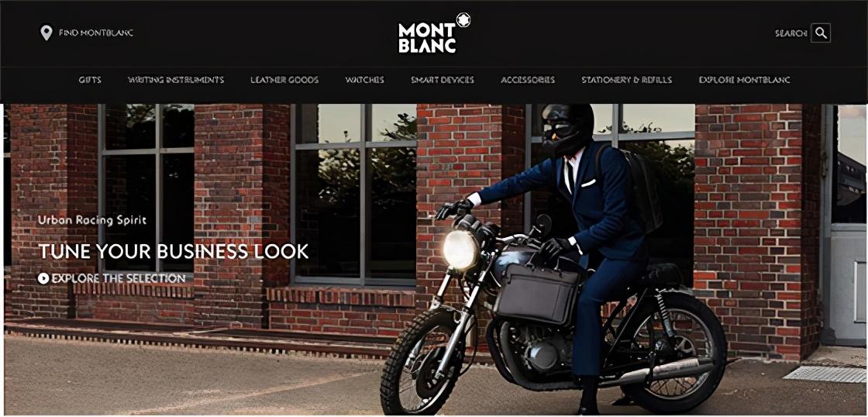Open Stationery & Refills menu
868x417 pixels.
pos(627,80)
